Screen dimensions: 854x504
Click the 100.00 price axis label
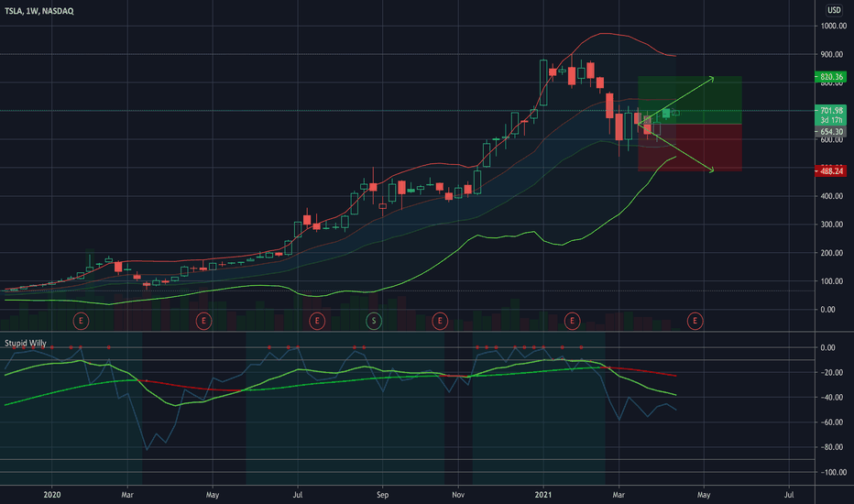[832, 281]
